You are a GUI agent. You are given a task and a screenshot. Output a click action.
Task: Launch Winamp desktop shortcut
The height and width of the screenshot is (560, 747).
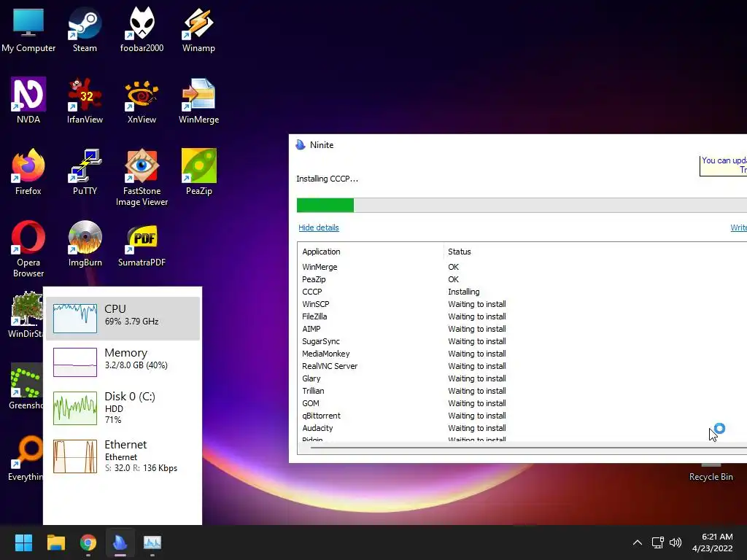coord(198,29)
